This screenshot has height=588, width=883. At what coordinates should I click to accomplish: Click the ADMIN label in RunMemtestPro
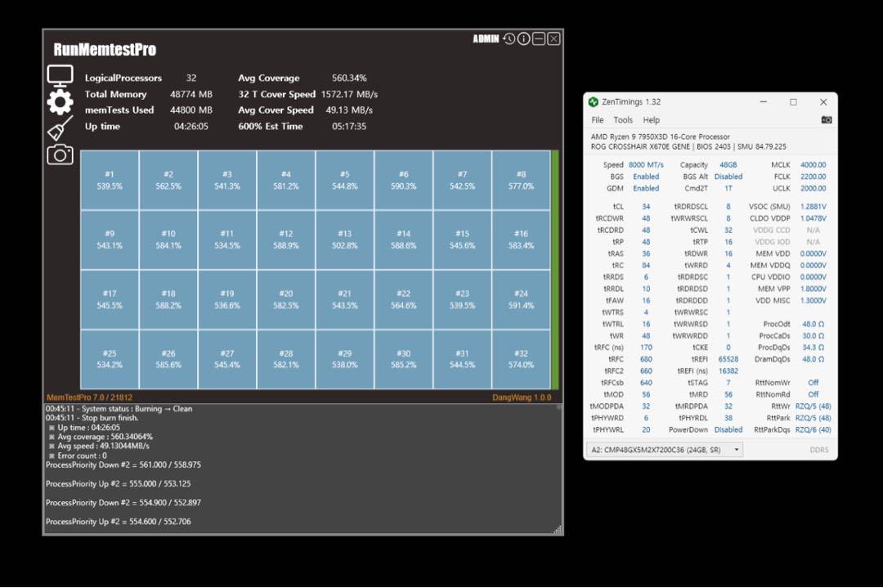[486, 38]
